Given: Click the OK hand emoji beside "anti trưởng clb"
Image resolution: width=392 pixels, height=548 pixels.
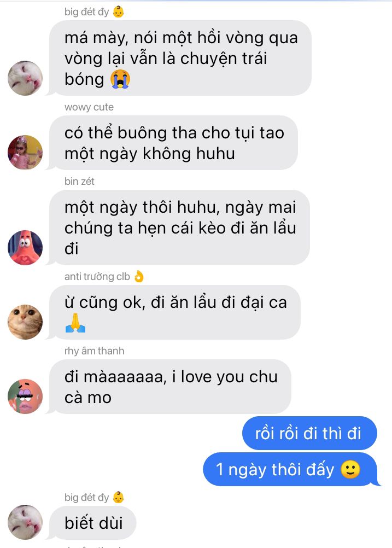Looking at the screenshot, I should coord(139,276).
